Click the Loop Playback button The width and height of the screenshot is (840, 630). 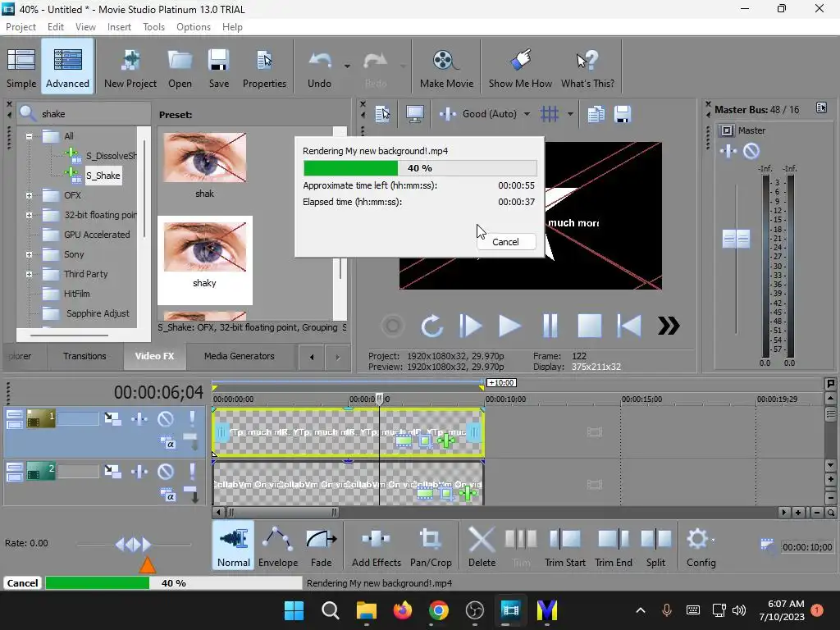point(431,326)
